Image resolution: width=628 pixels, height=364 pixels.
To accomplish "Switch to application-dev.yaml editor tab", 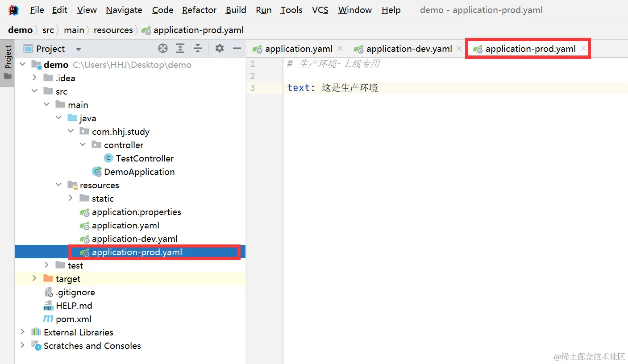I will coord(409,49).
